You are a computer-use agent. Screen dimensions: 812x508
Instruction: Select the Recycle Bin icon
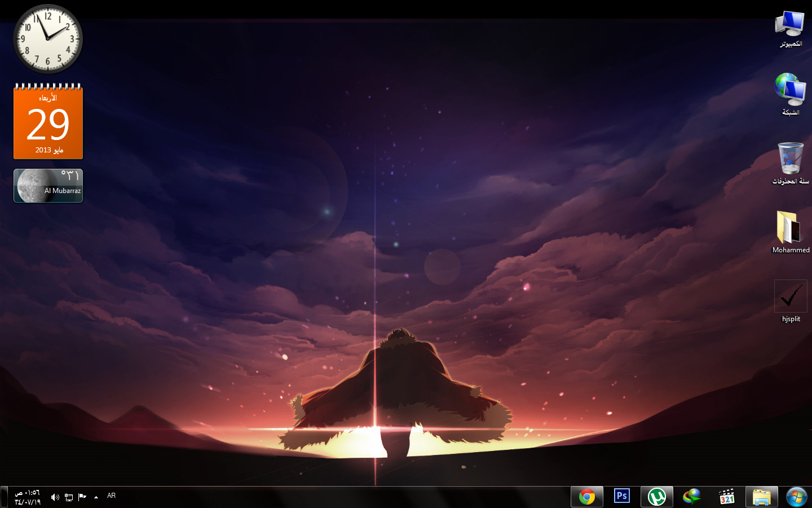pos(790,164)
